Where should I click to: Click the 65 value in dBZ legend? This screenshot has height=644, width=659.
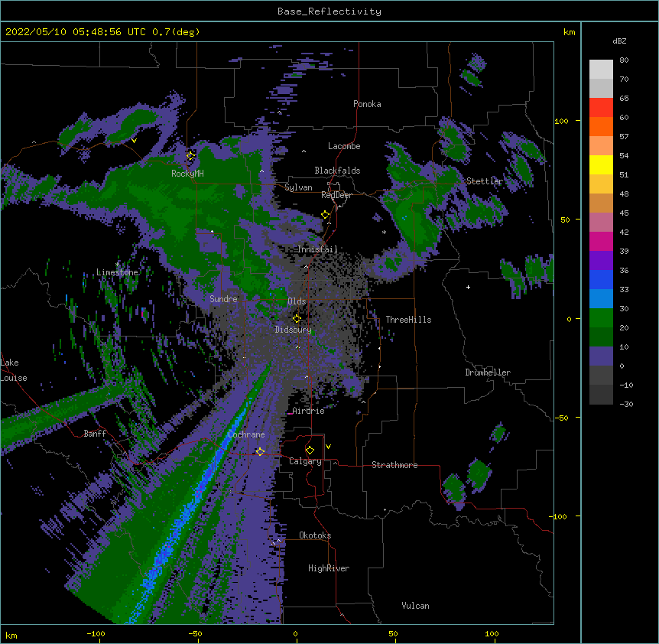(624, 99)
